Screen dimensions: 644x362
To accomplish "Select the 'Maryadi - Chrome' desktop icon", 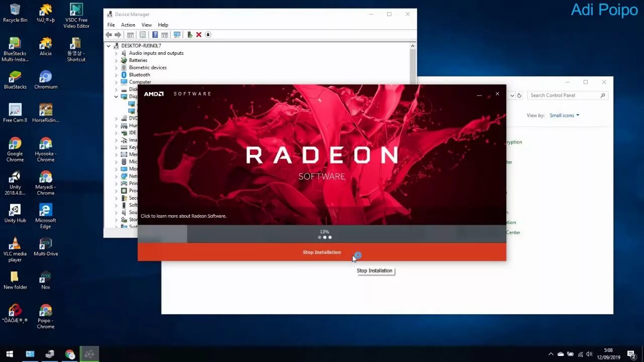I will [46, 183].
